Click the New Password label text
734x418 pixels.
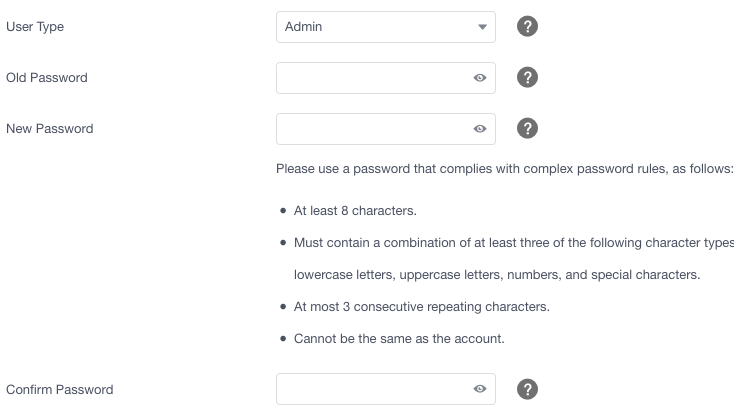50,129
